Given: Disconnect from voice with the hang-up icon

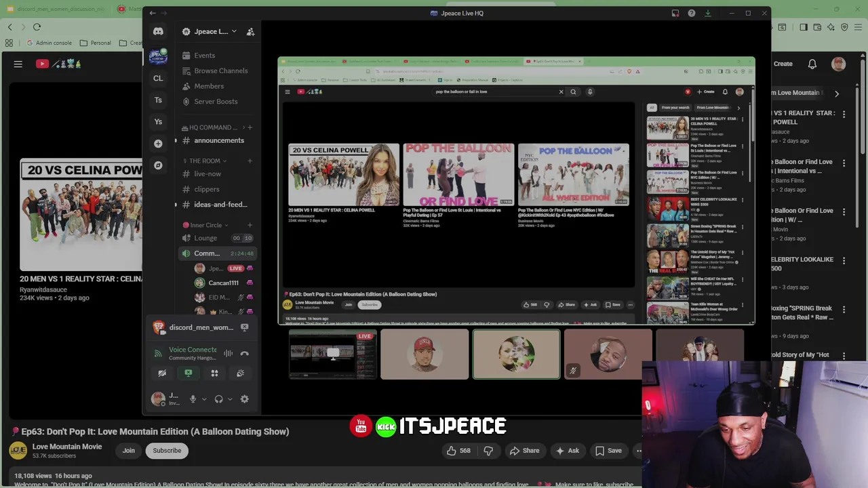Looking at the screenshot, I should 244,353.
